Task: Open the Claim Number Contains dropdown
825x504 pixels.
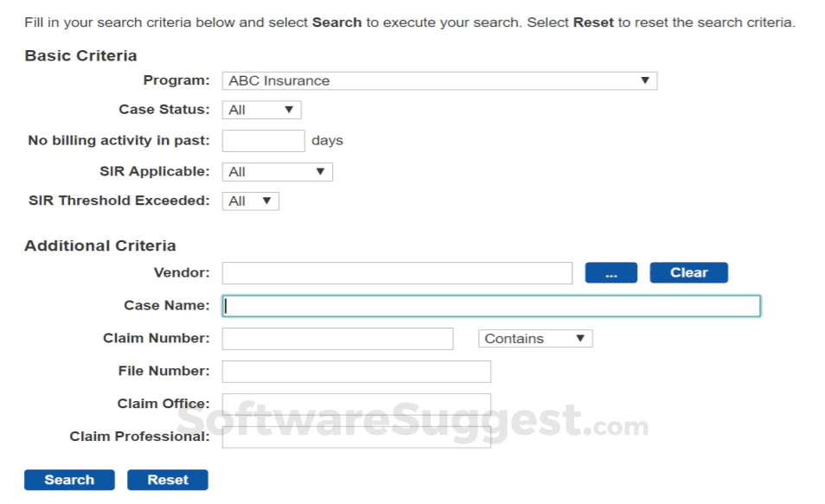Action: coord(534,339)
